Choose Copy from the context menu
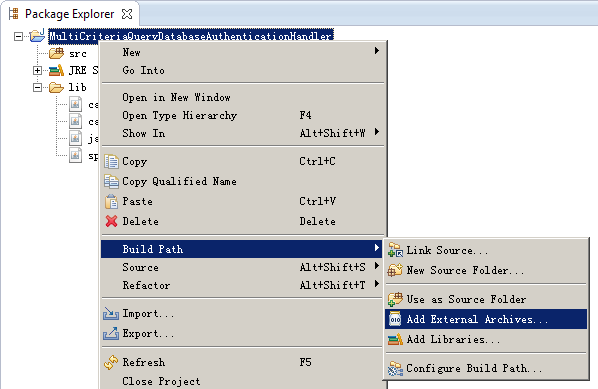This screenshot has width=598, height=389. [x=243, y=161]
